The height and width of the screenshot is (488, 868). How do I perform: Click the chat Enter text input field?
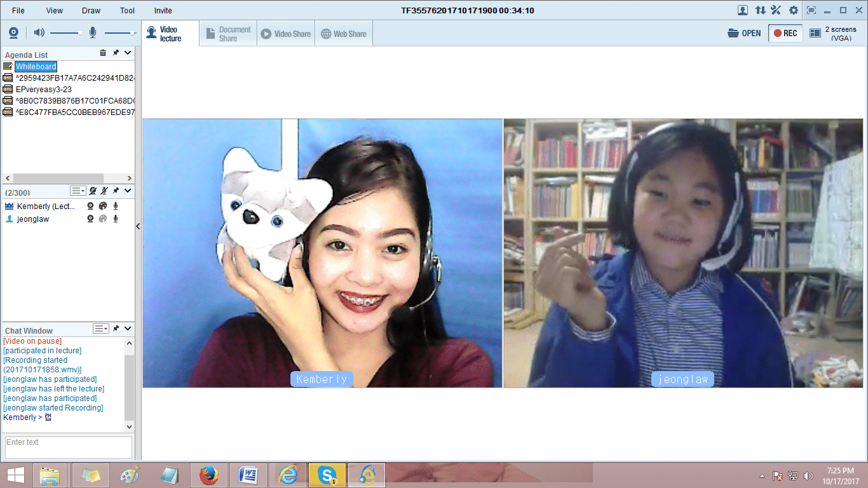tap(69, 447)
